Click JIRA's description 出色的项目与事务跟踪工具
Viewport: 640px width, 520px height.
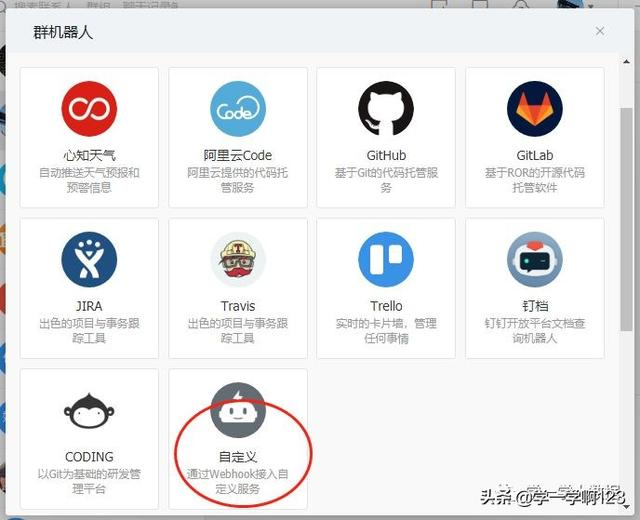(89, 331)
